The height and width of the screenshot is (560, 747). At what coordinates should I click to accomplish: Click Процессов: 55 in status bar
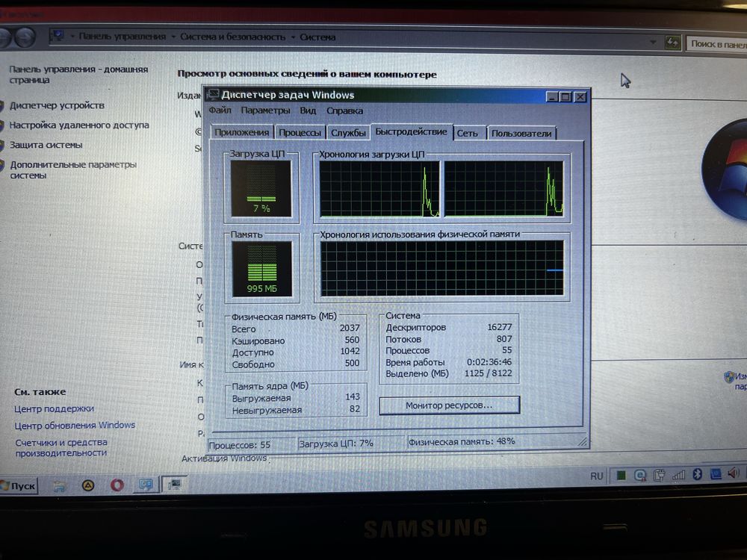(x=240, y=445)
